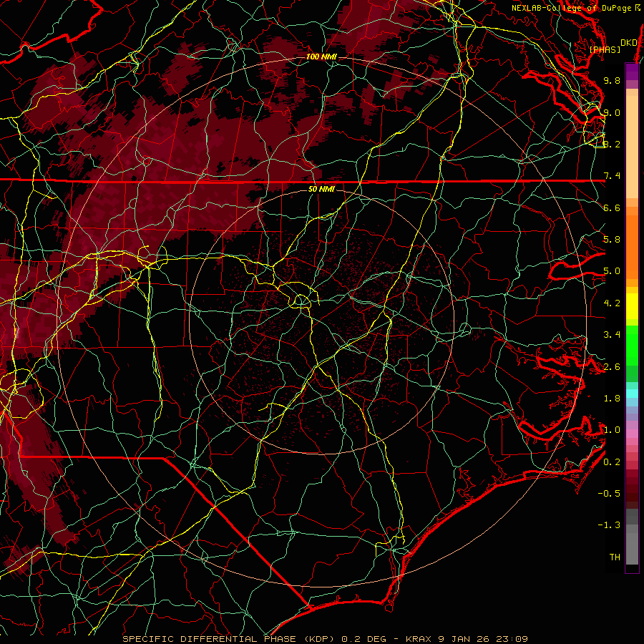The width and height of the screenshot is (644, 644).
Task: Click the 1.8 value on the color scale
Action: [612, 399]
